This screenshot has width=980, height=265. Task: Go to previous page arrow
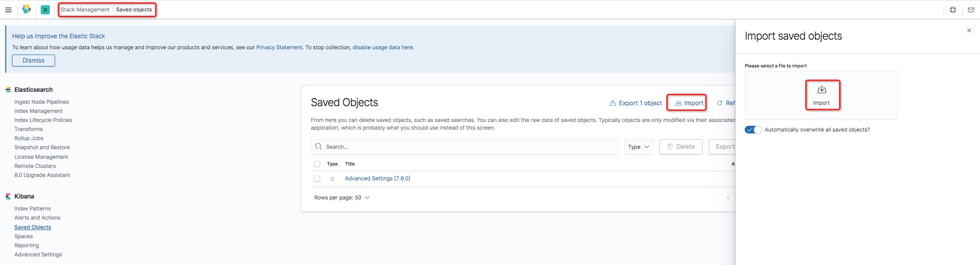point(728,198)
